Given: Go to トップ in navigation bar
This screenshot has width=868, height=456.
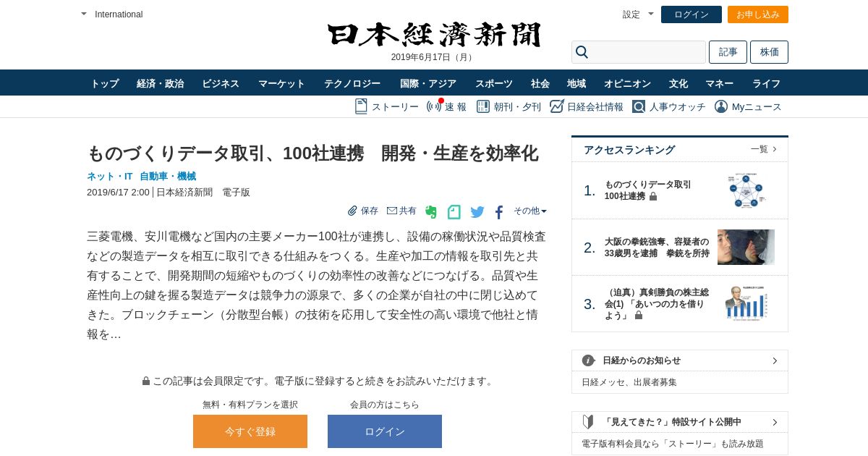Looking at the screenshot, I should click(x=105, y=83).
